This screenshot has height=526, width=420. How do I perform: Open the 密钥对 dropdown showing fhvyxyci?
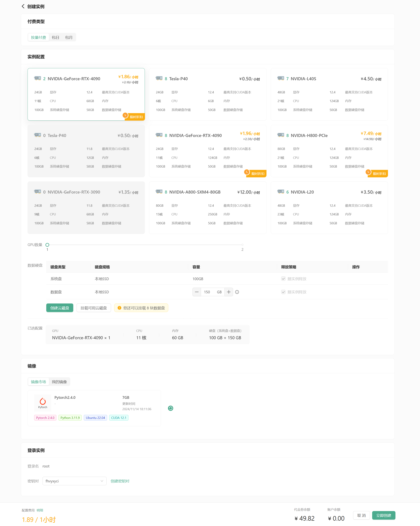click(74, 481)
